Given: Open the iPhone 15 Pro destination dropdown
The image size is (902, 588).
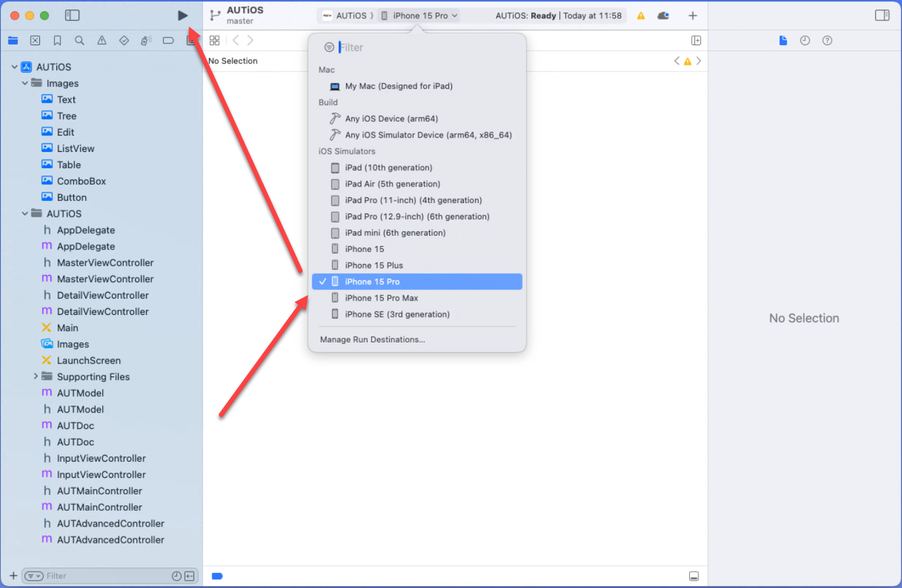Looking at the screenshot, I should pyautogui.click(x=420, y=16).
